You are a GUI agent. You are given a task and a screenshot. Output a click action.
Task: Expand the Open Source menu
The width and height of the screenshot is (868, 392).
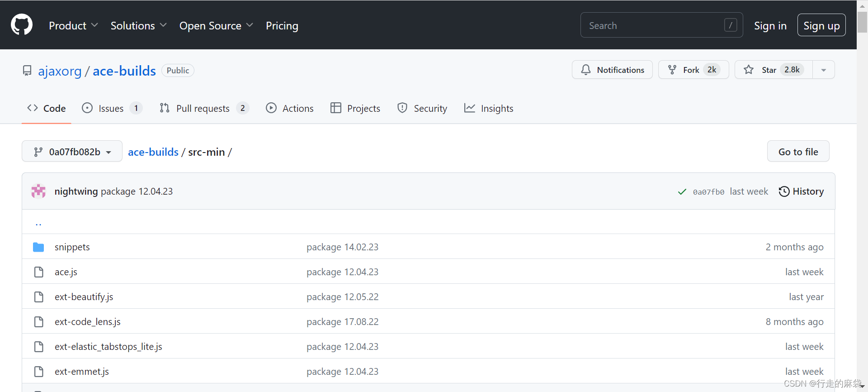point(216,25)
